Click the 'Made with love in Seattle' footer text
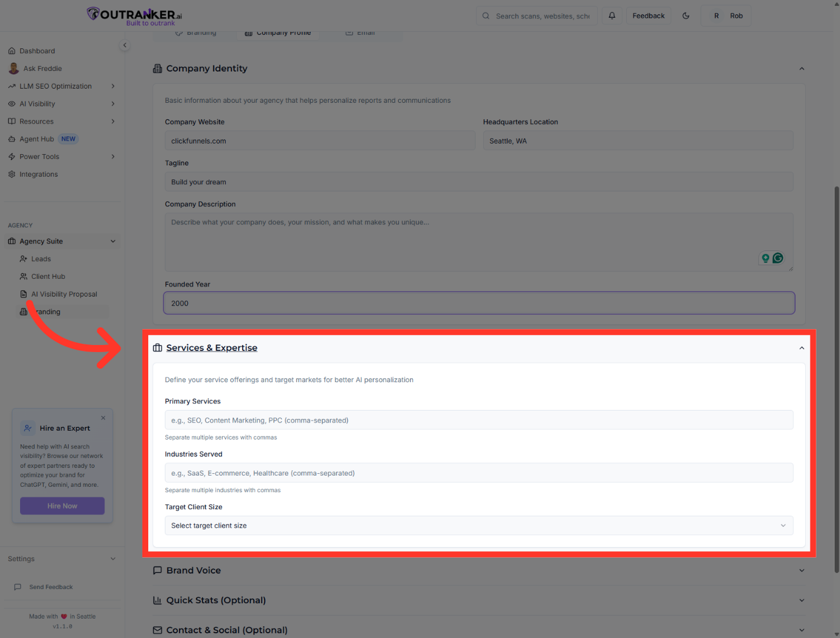The image size is (840, 638). 63,617
